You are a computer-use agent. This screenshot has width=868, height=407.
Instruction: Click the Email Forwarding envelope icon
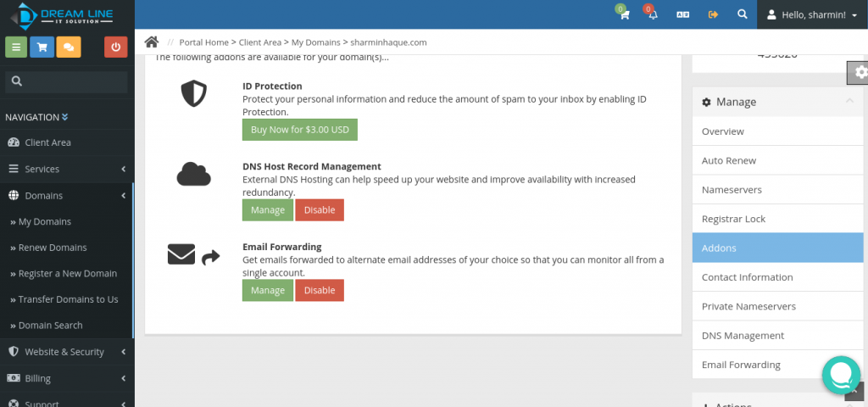point(181,254)
